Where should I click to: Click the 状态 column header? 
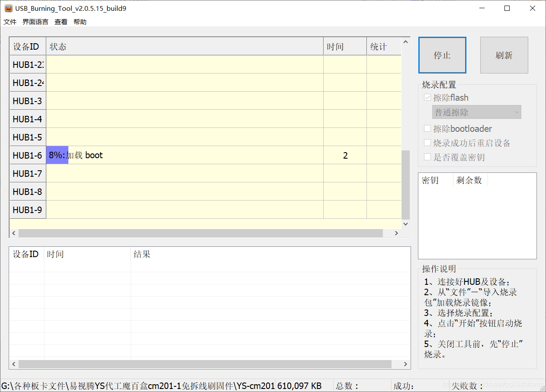pyautogui.click(x=184, y=47)
